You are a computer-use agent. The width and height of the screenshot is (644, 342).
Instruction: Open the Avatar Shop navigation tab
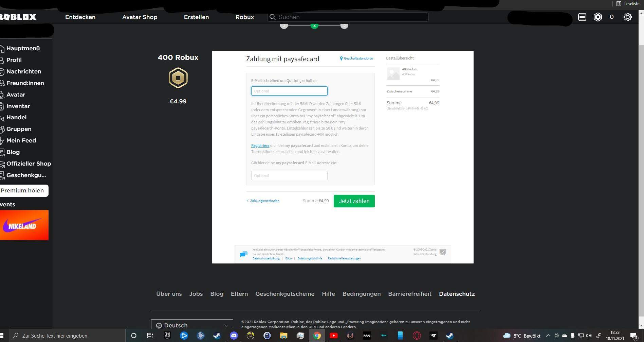click(140, 17)
